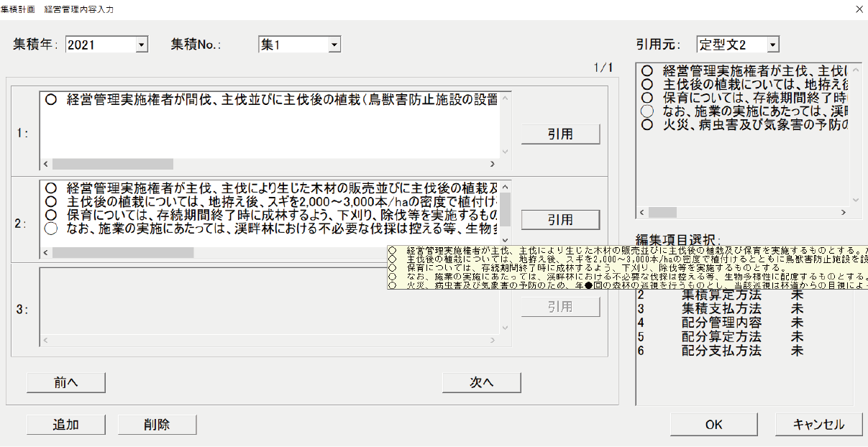The width and height of the screenshot is (868, 447).
Task: Go to next page with 次へ
Action: pos(481,383)
